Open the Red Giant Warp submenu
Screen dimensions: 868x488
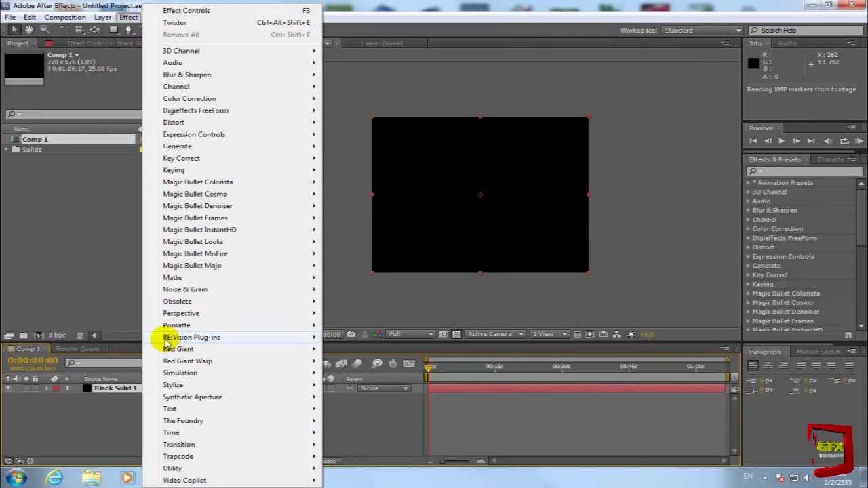click(233, 361)
